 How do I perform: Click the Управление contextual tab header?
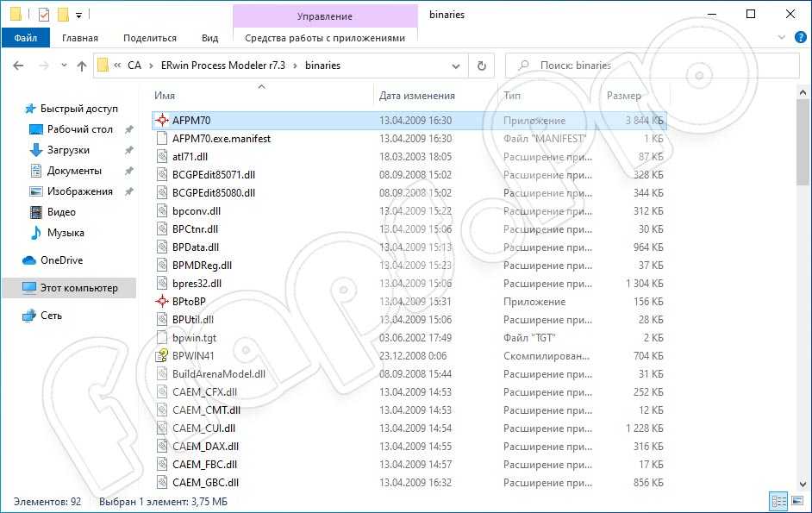[x=325, y=16]
